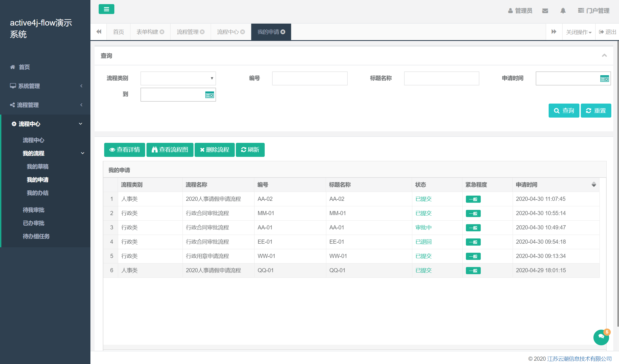Screen dimensions: 619x364
Task: Open the 流程类别 dropdown
Action: (178, 79)
